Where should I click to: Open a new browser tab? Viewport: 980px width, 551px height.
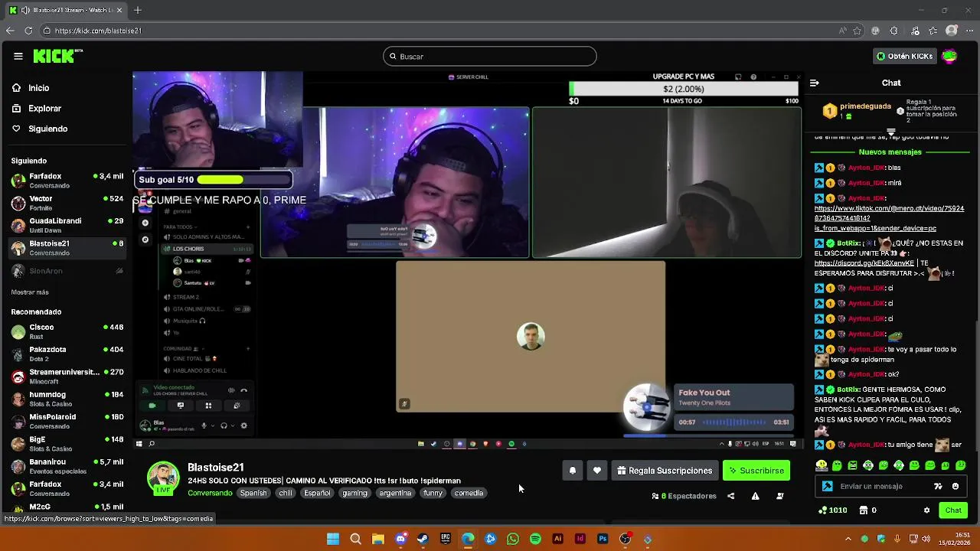point(138,10)
